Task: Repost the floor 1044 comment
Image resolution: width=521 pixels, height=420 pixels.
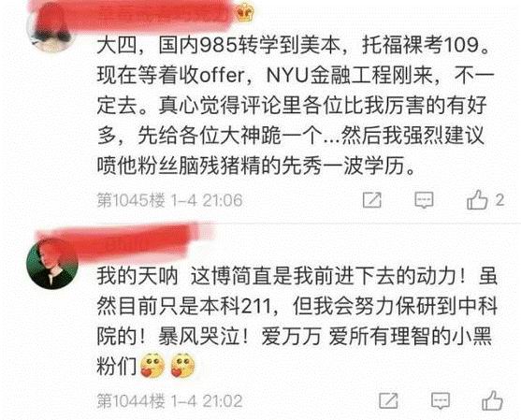Action: (388, 400)
